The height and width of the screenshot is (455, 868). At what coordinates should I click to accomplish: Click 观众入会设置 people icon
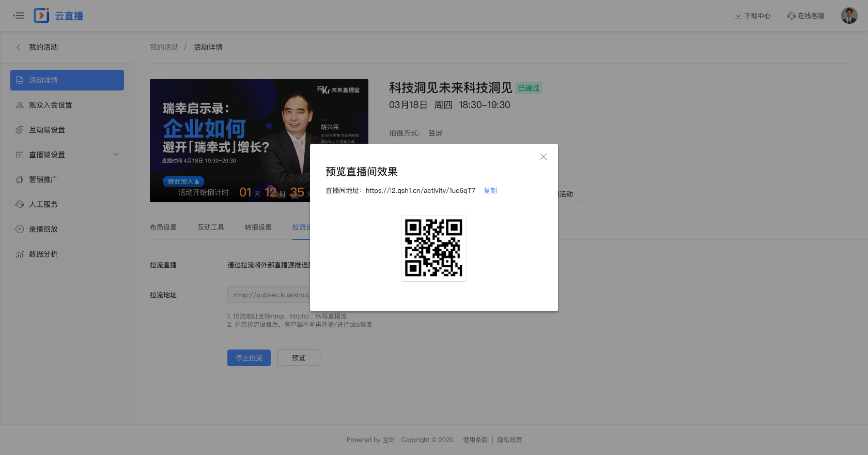[20, 105]
